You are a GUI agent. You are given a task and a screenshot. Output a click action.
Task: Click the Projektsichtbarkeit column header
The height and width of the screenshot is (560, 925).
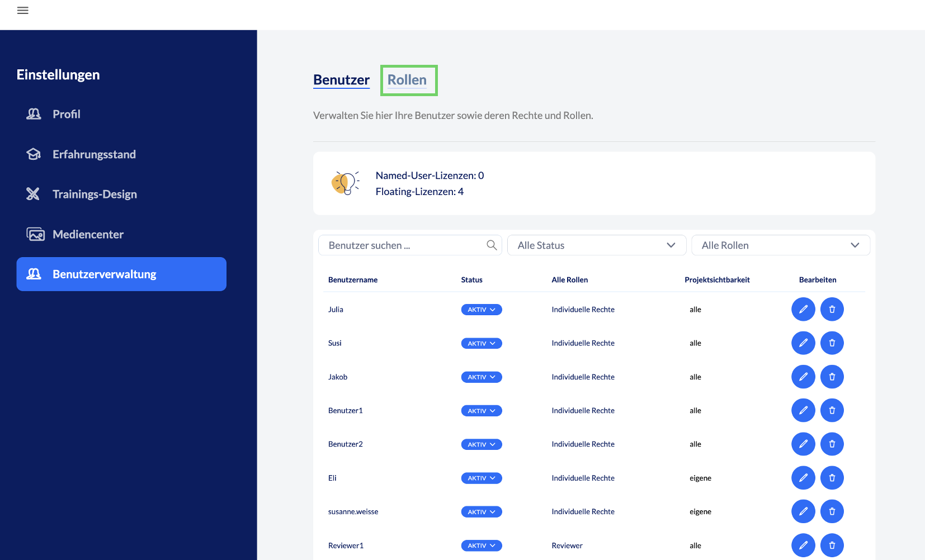(717, 280)
